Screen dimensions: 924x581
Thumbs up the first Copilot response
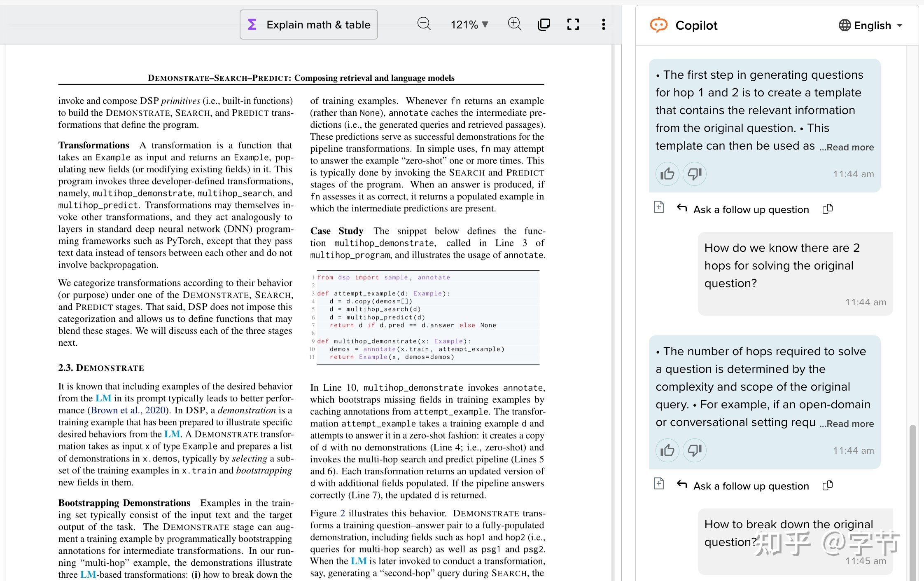[x=667, y=174]
